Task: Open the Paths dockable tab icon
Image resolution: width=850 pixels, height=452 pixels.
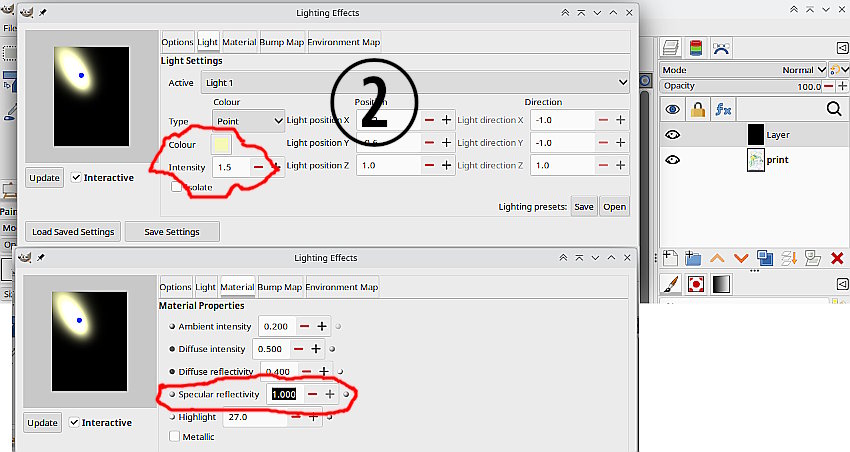Action: 720,48
